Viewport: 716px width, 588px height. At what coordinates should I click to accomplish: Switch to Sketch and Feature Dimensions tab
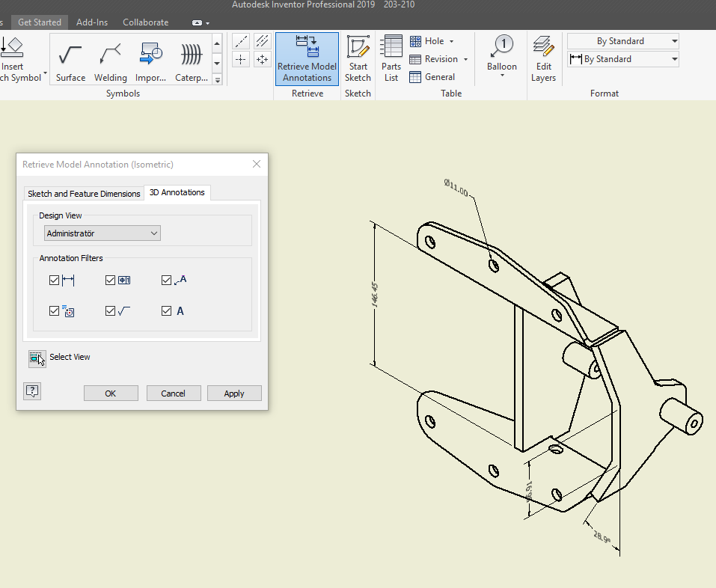tap(83, 193)
